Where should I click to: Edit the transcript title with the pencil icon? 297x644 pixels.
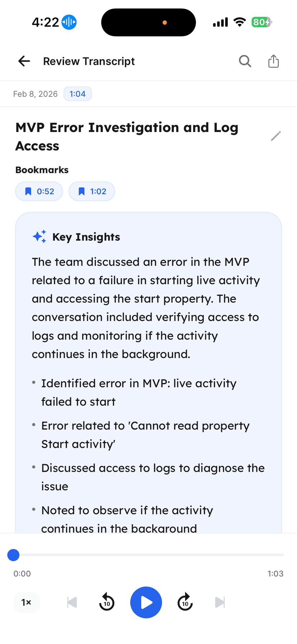click(x=276, y=136)
